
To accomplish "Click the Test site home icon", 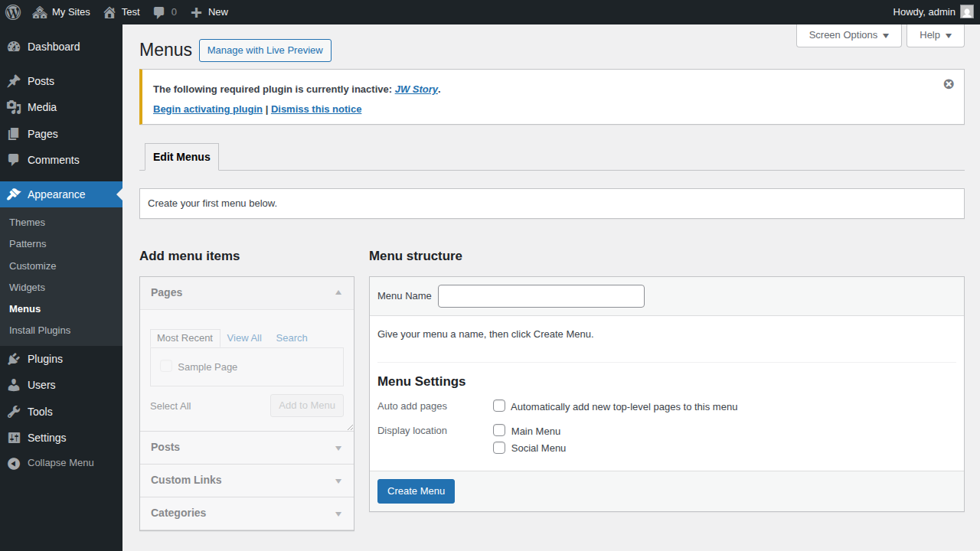I will 110,11.
